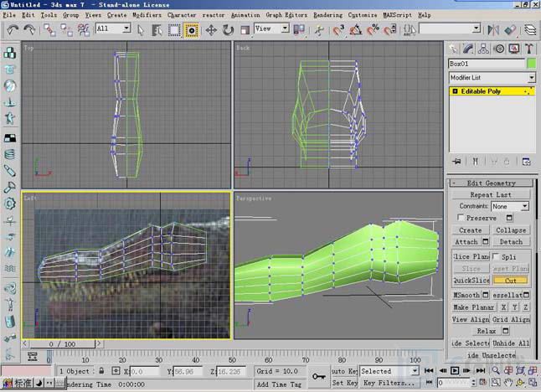
Task: Open the View reference coordinate dropdown
Action: point(271,28)
